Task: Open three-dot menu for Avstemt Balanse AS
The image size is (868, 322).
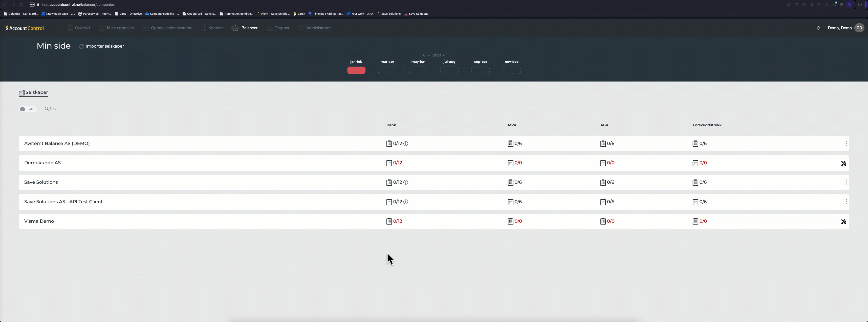Action: click(x=846, y=144)
